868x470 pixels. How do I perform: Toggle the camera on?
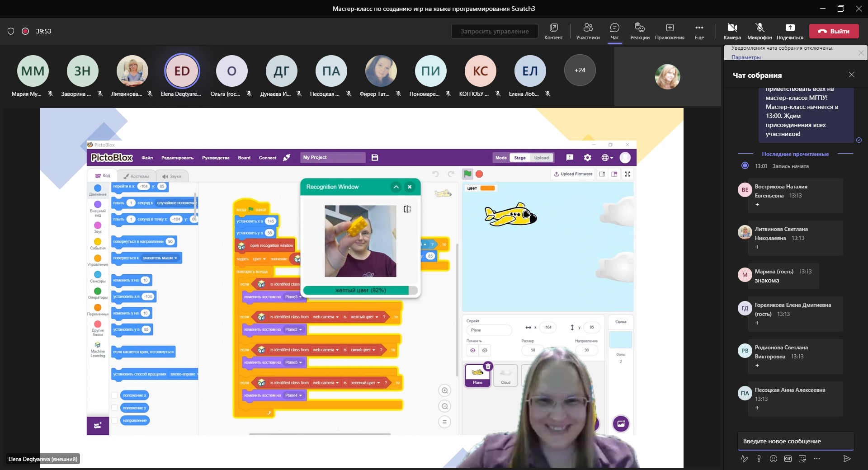tap(732, 31)
